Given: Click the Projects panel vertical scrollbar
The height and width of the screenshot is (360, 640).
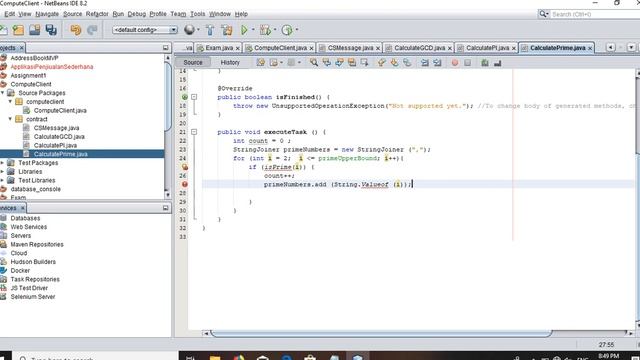Looking at the screenshot, I should pyautogui.click(x=168, y=96).
